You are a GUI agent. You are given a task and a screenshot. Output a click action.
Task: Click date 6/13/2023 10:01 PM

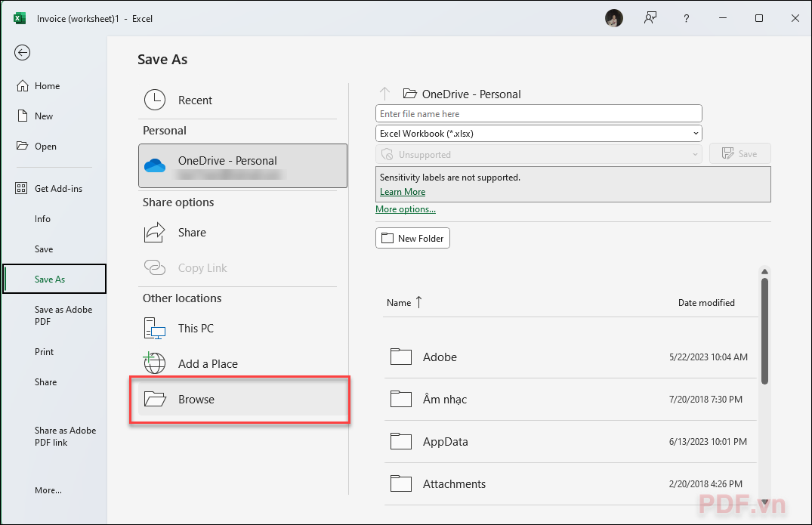708,442
